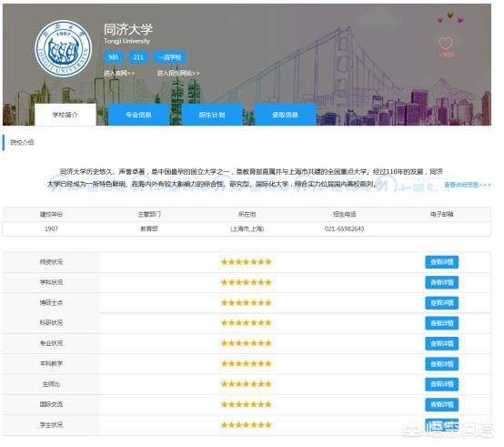Click the star rating for 国际交流
The image size is (504, 447).
tap(247, 404)
